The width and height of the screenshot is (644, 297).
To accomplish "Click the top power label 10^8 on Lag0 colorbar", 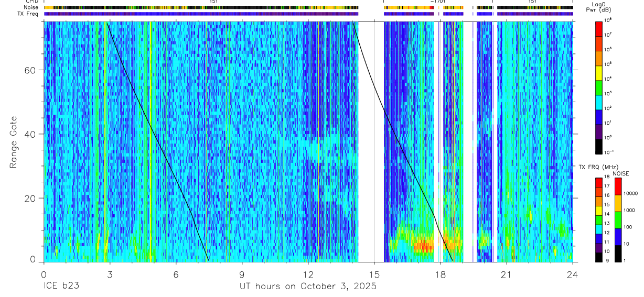I will (x=608, y=19).
